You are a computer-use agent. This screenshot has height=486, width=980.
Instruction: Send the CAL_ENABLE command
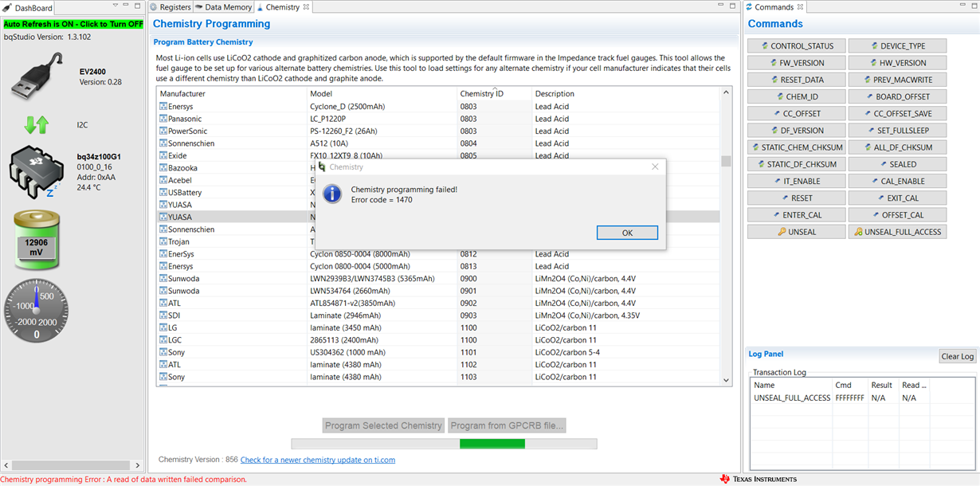pos(897,182)
